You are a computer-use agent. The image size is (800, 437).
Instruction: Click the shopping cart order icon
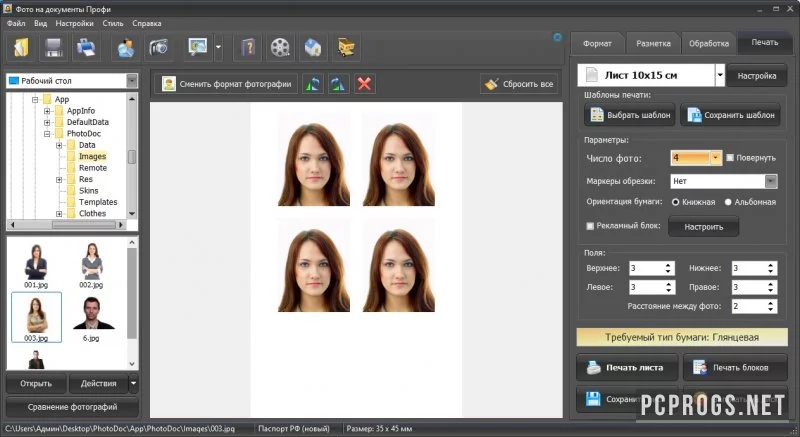coord(346,47)
